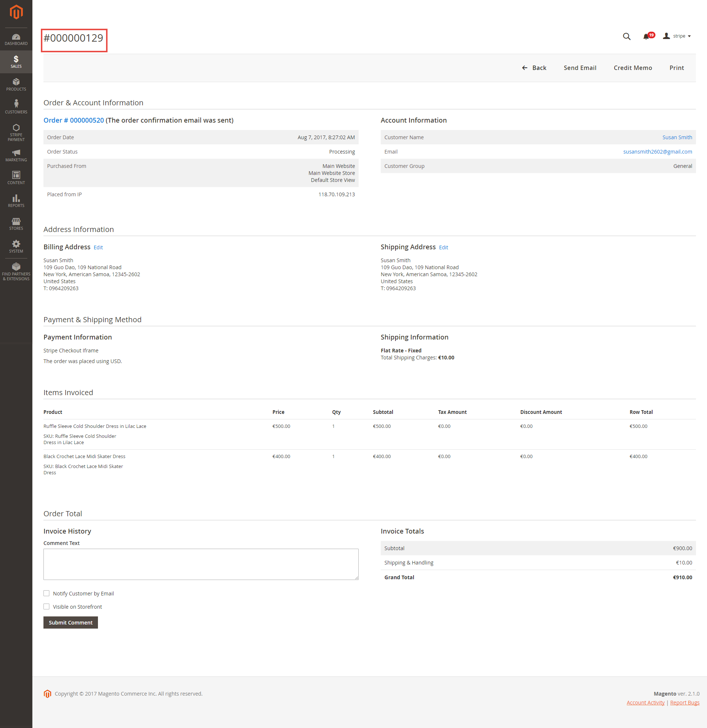
Task: Enable Notify Customer by Email
Action: [46, 593]
